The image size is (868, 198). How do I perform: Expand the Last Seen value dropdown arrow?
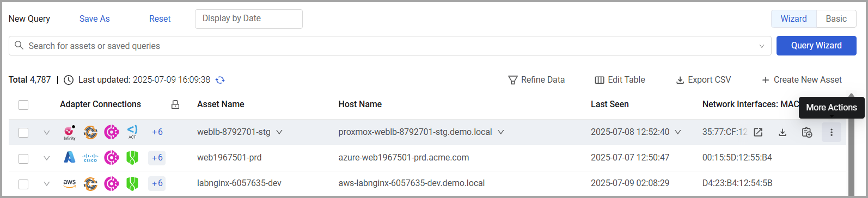pos(678,132)
